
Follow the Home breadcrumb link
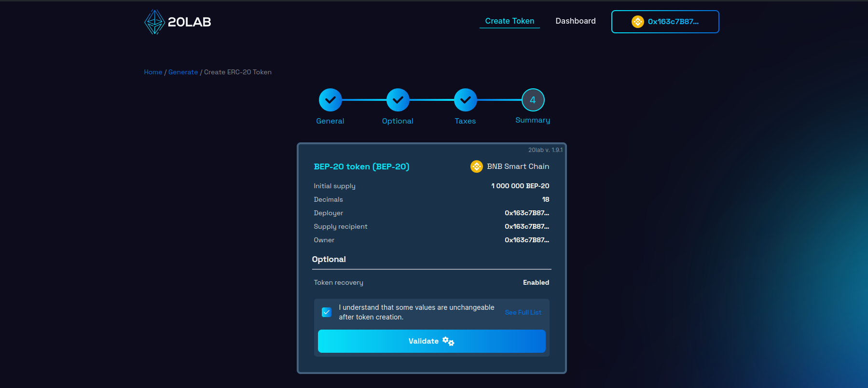point(153,72)
